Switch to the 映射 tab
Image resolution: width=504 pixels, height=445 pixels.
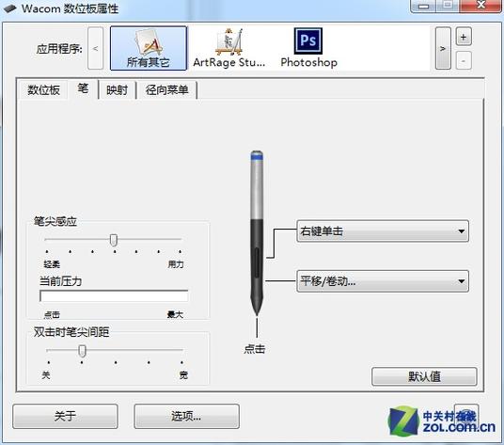(x=117, y=90)
